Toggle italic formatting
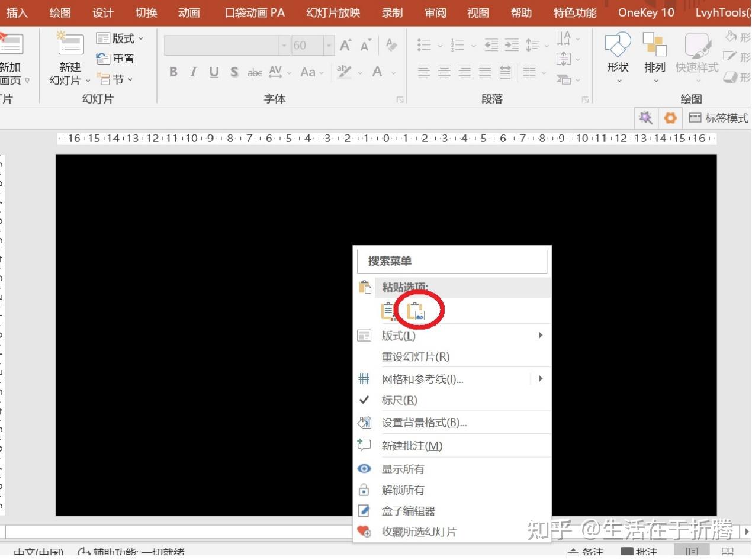 [x=193, y=72]
